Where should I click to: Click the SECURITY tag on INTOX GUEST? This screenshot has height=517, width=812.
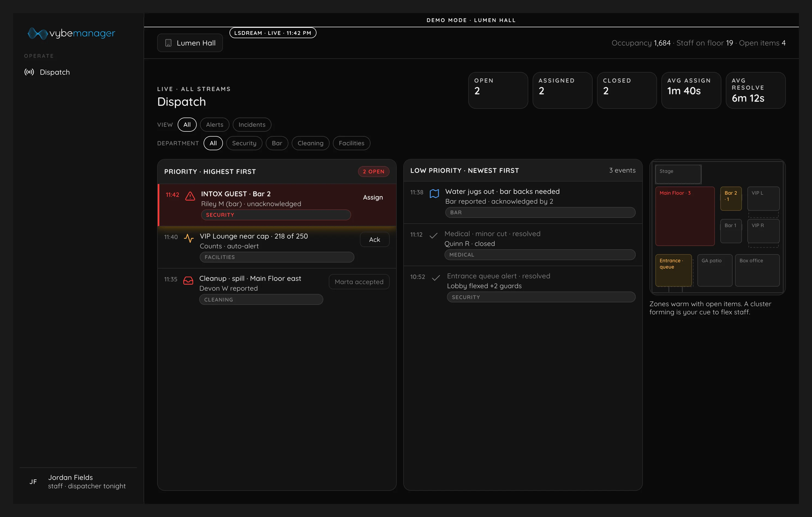[x=276, y=215]
